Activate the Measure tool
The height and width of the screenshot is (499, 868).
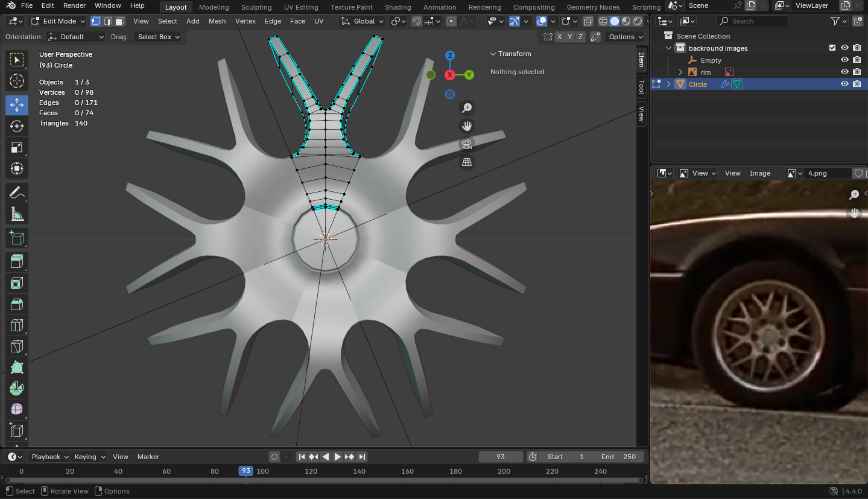tap(17, 214)
